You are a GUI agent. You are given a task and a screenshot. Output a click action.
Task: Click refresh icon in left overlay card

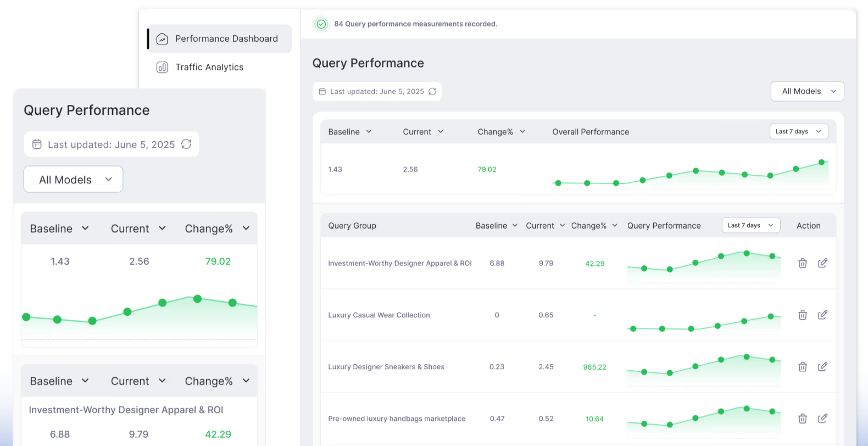click(x=186, y=144)
